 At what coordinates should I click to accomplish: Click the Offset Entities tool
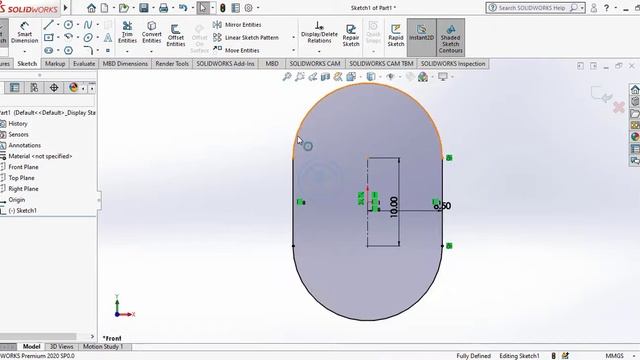pos(176,35)
